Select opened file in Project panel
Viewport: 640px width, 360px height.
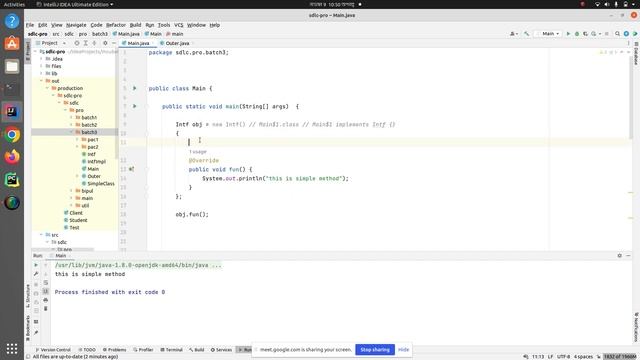tap(77, 43)
